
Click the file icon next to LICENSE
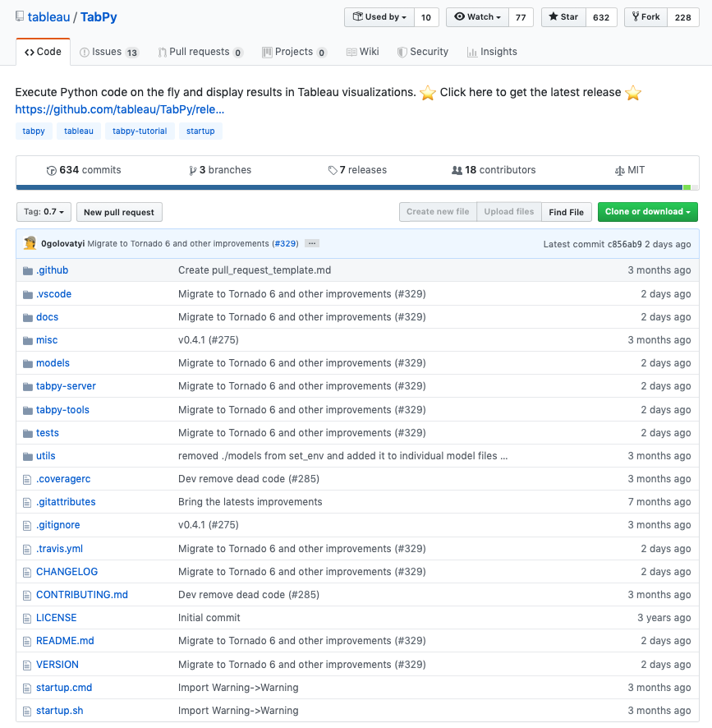click(x=27, y=619)
